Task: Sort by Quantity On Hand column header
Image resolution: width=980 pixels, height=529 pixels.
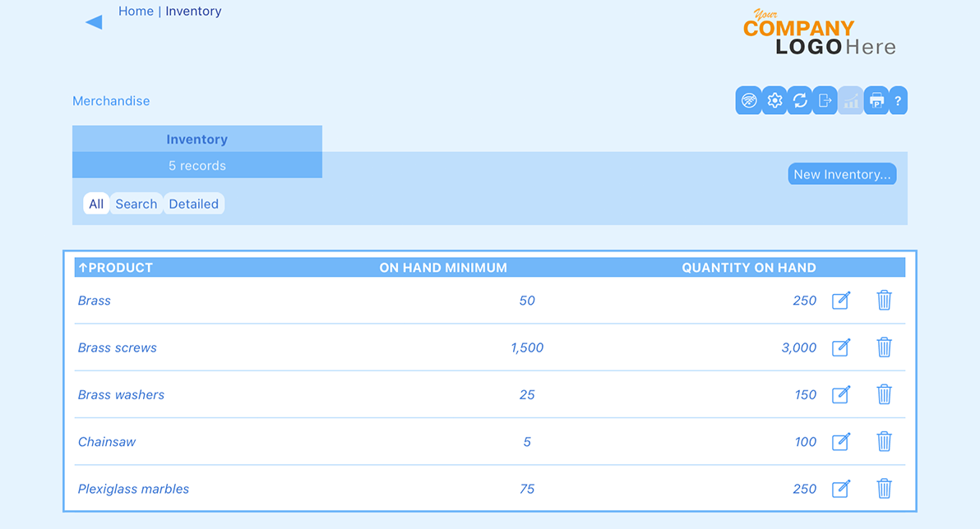Action: pyautogui.click(x=748, y=268)
